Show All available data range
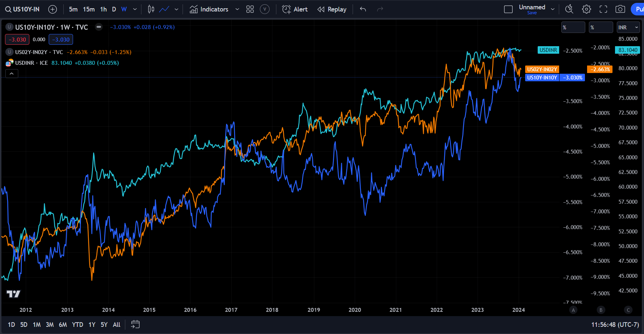 point(117,325)
